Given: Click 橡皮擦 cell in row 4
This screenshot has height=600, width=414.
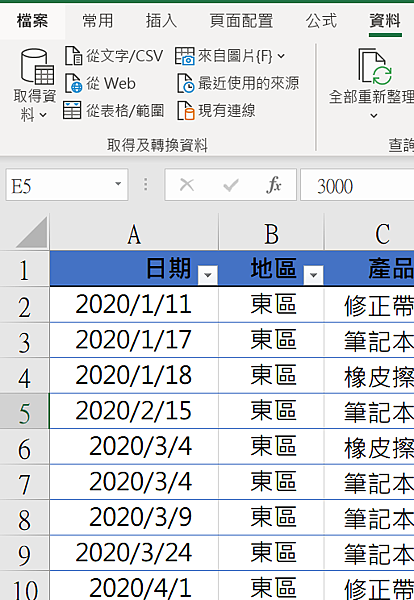Looking at the screenshot, I should [370, 376].
